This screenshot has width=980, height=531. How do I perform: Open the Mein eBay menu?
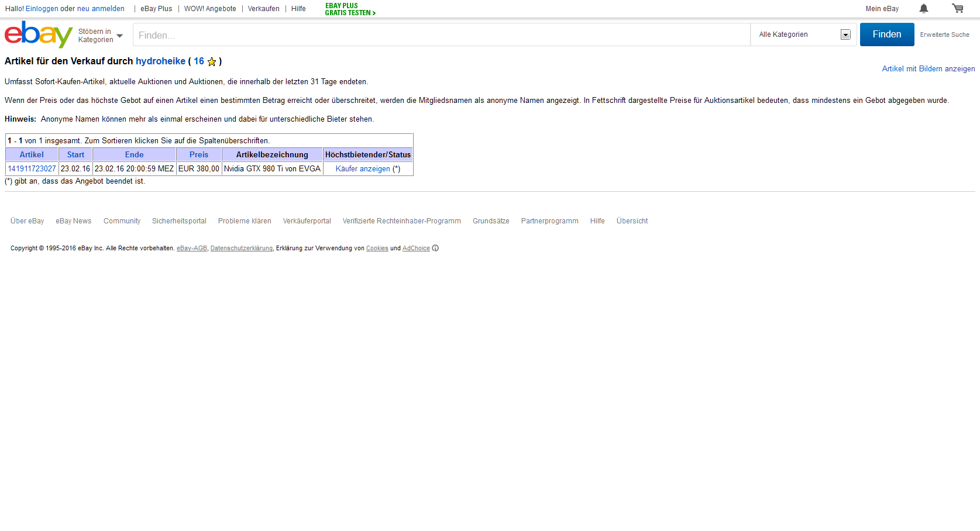click(882, 9)
